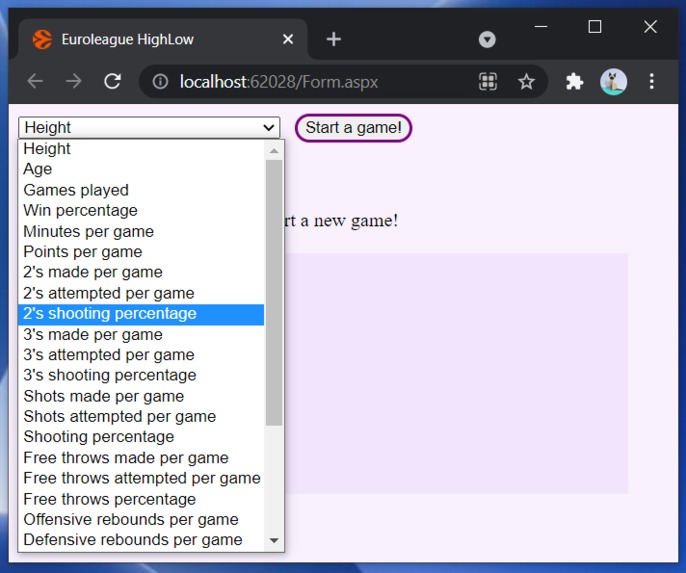Select Shots made per game
This screenshot has height=573, width=686.
(141, 396)
